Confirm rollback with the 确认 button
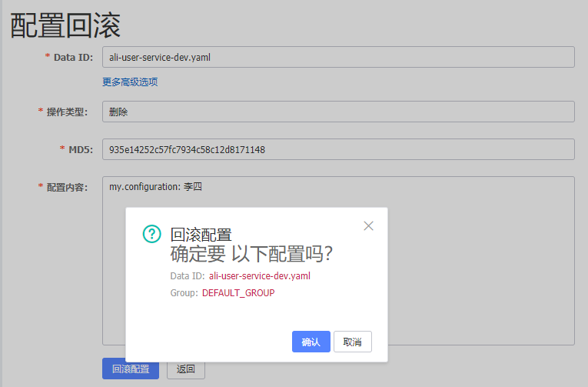The image size is (588, 387). [x=311, y=342]
